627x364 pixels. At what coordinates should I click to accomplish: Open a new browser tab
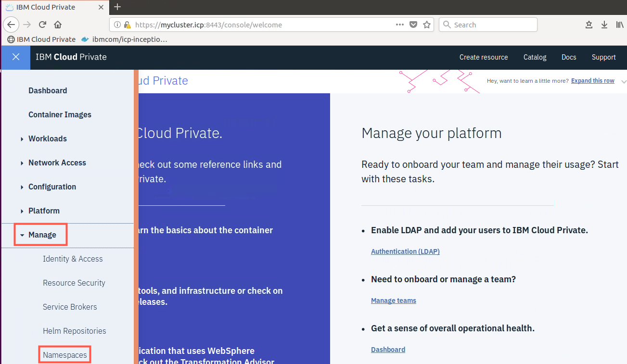pyautogui.click(x=117, y=7)
